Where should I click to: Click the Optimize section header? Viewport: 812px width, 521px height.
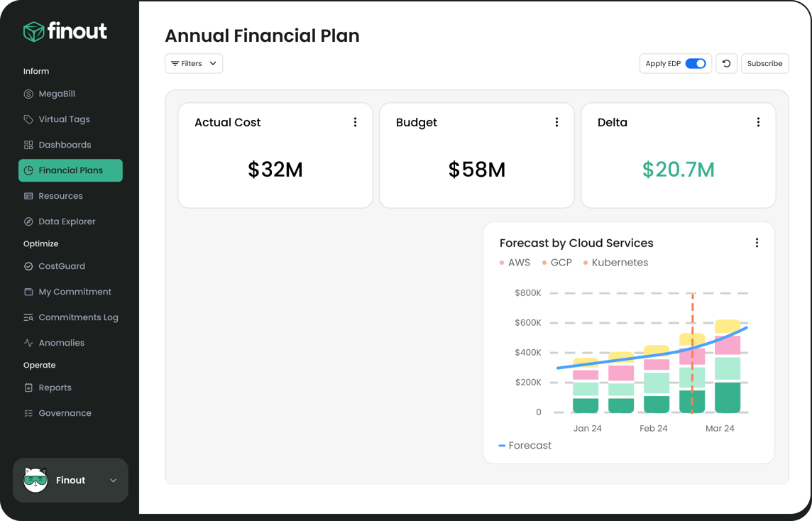[x=41, y=244]
